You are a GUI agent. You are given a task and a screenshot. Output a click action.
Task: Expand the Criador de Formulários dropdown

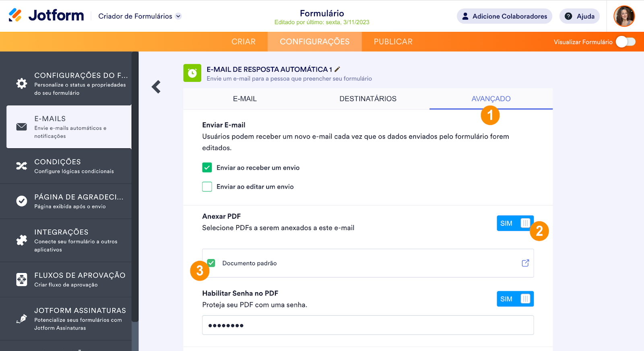click(178, 16)
